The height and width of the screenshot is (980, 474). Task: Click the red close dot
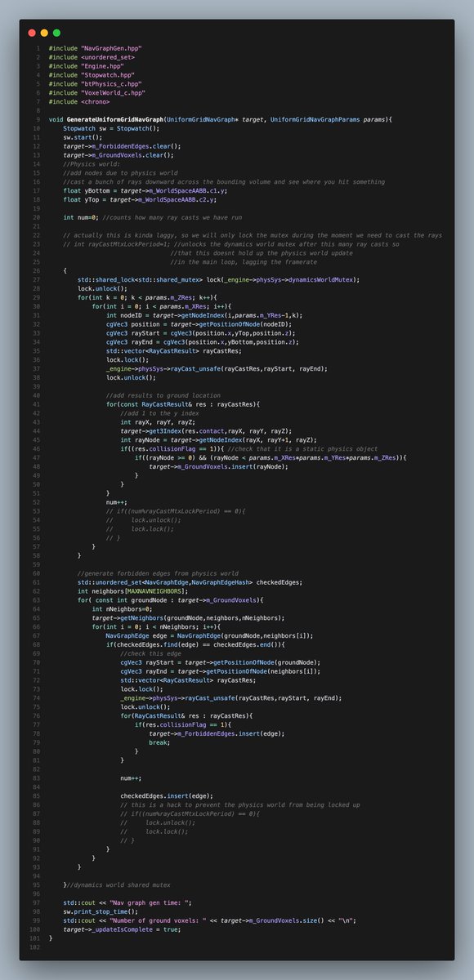(x=32, y=33)
